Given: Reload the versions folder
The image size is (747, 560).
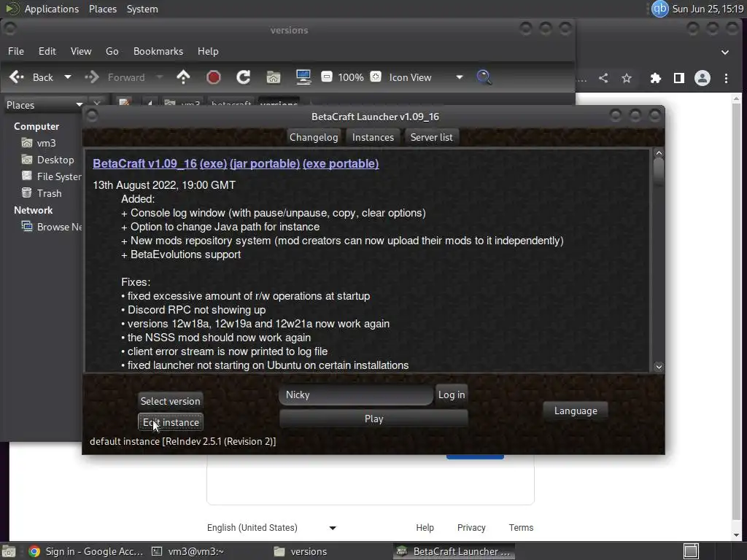Looking at the screenshot, I should click(244, 77).
